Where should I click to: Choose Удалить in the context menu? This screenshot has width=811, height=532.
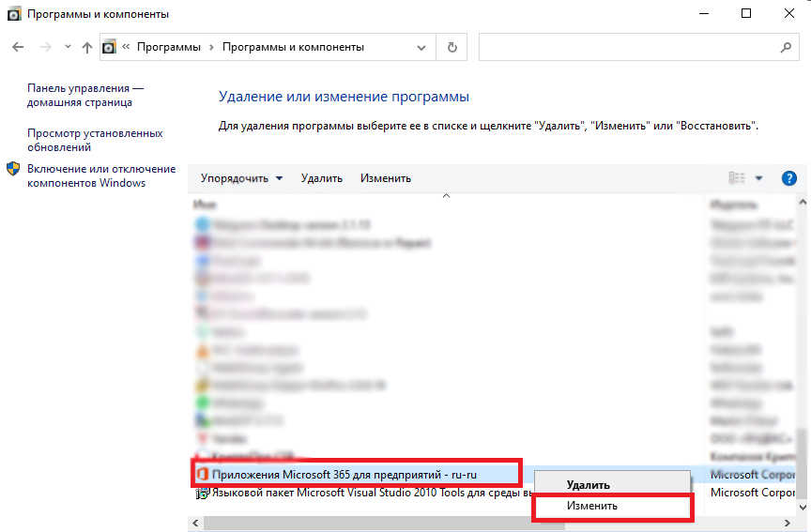click(x=588, y=485)
